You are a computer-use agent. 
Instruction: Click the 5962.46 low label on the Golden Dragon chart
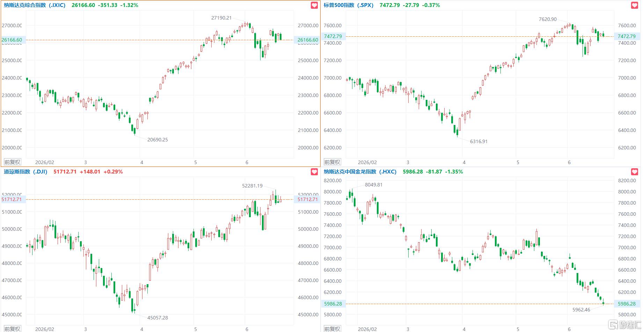581,310
